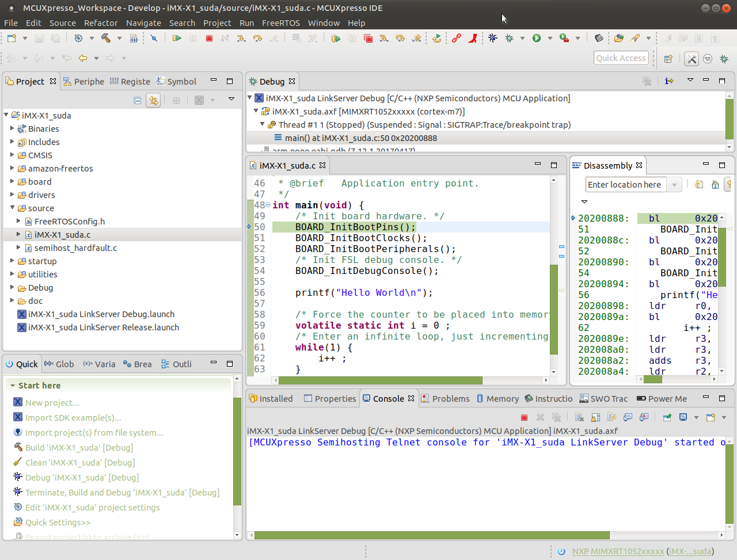Click the red Terminate icon in Console view
Screen dimensions: 737x560
524,417
